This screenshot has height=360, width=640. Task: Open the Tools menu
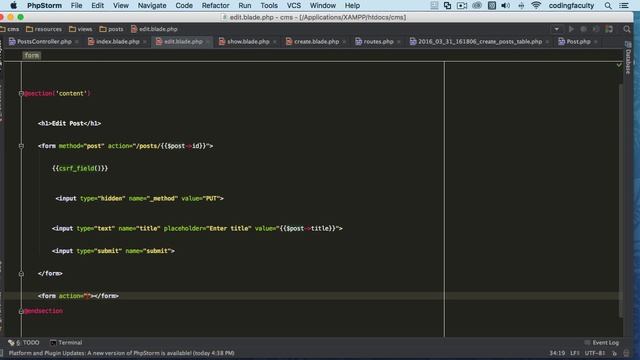coord(269,5)
